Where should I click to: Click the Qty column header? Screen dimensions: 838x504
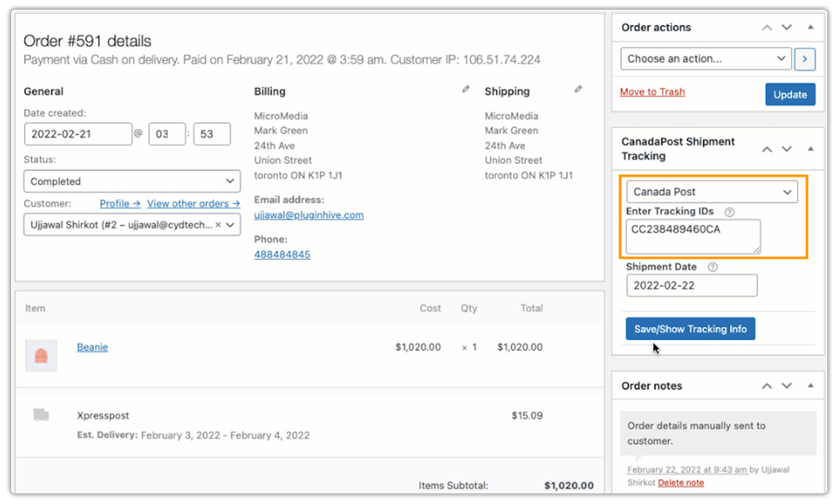click(x=469, y=308)
